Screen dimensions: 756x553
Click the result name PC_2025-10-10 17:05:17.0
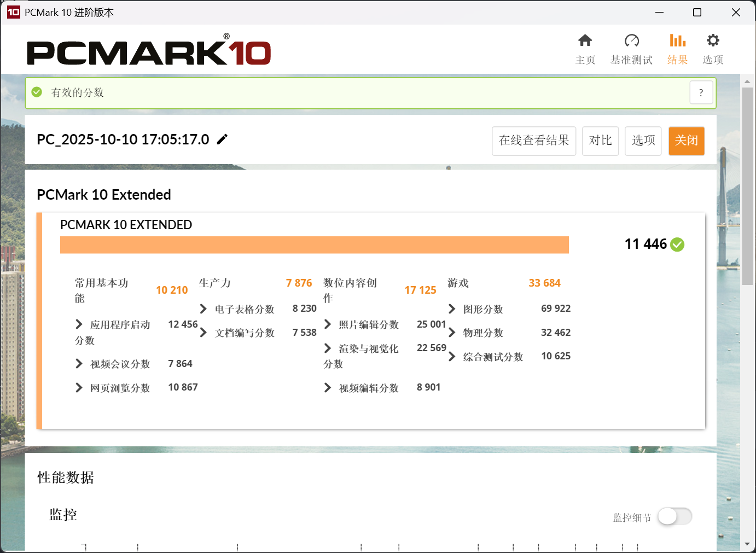pyautogui.click(x=123, y=139)
